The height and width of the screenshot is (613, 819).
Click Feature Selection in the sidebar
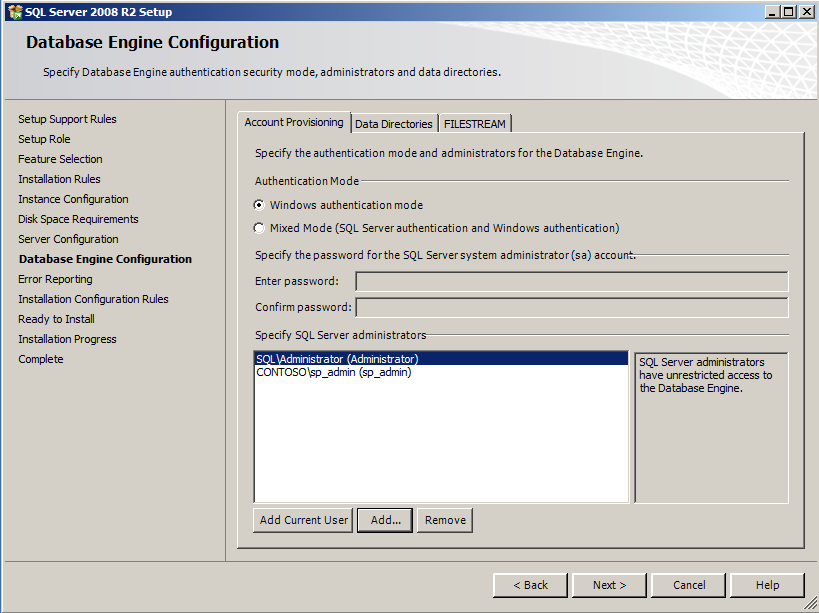click(x=60, y=159)
